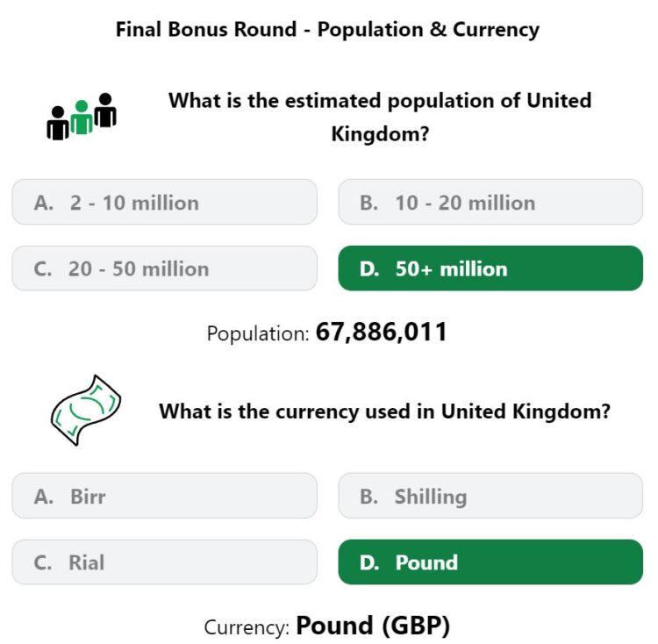This screenshot has width=658, height=644.
Task: Click 'Population & Currency' in the title
Action: pyautogui.click(x=428, y=30)
